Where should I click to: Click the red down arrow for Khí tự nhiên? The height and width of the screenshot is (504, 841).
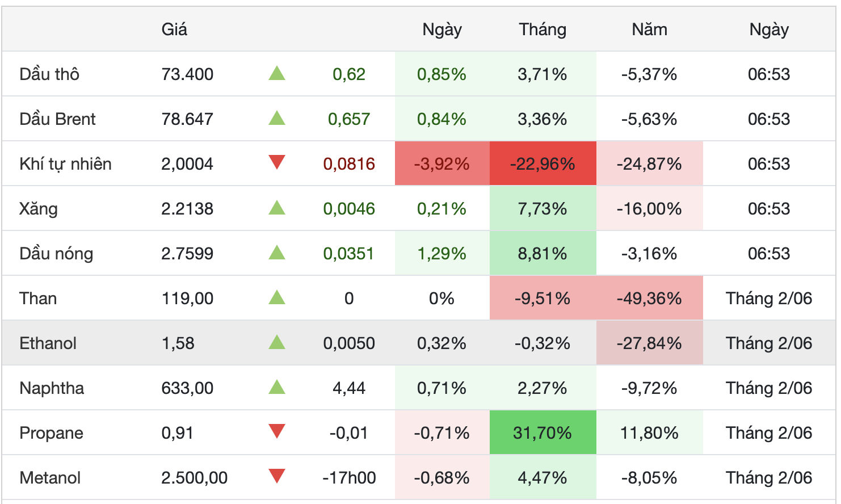[277, 163]
